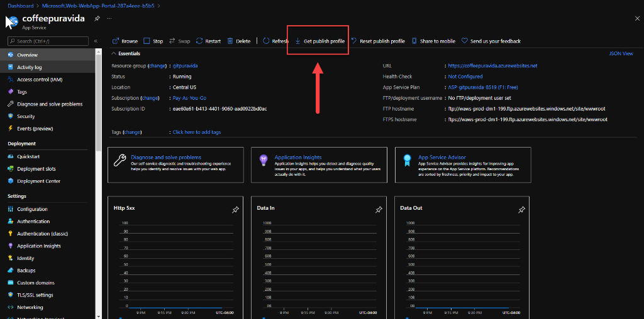Change the resource group
This screenshot has width=644, height=319.
[157, 66]
